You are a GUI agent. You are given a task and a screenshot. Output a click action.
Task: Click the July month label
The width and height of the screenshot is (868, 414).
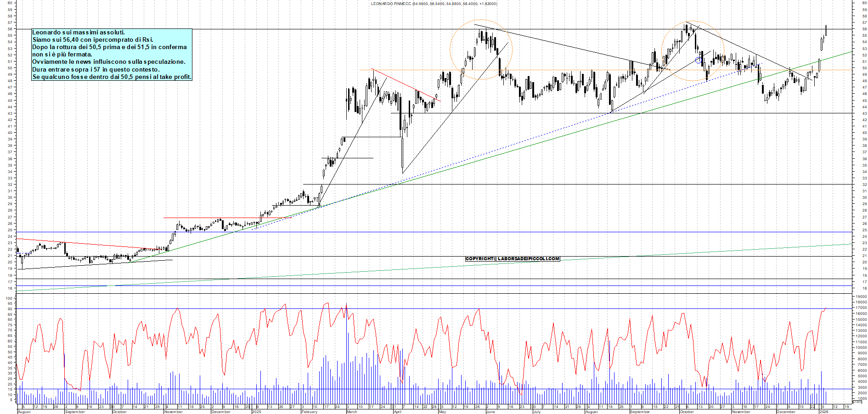536,412
